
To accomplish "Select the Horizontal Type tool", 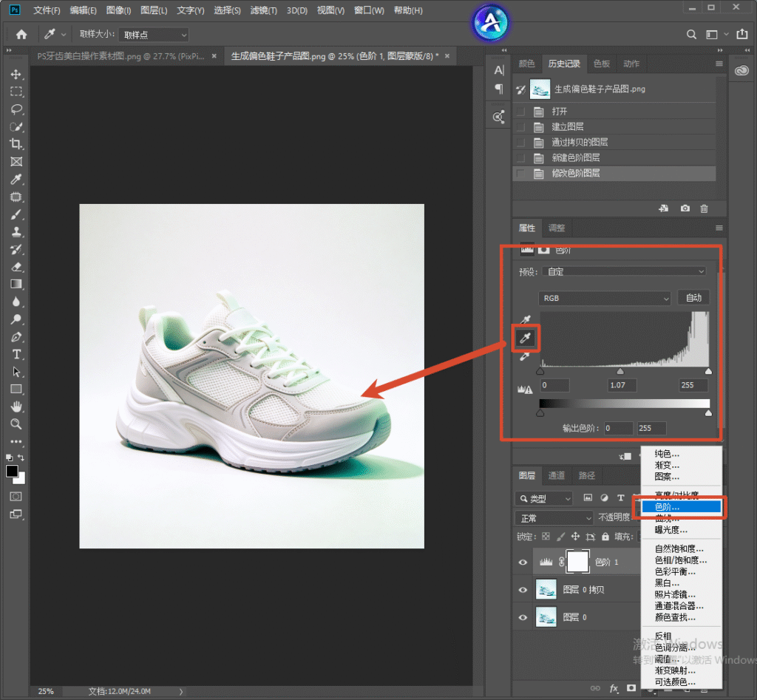I will tap(16, 354).
